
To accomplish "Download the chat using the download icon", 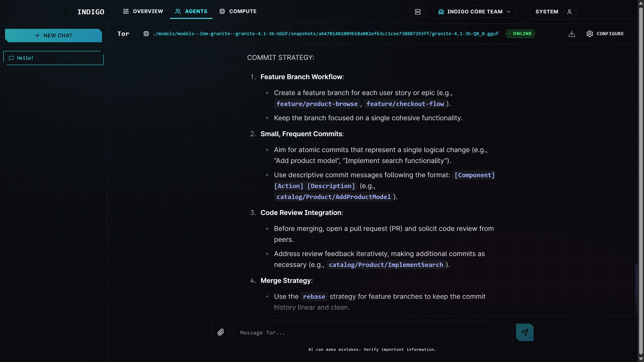I will tap(572, 34).
